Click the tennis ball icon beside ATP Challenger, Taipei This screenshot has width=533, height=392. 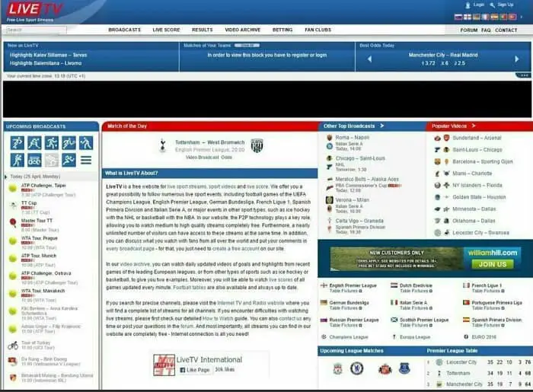pos(13,188)
